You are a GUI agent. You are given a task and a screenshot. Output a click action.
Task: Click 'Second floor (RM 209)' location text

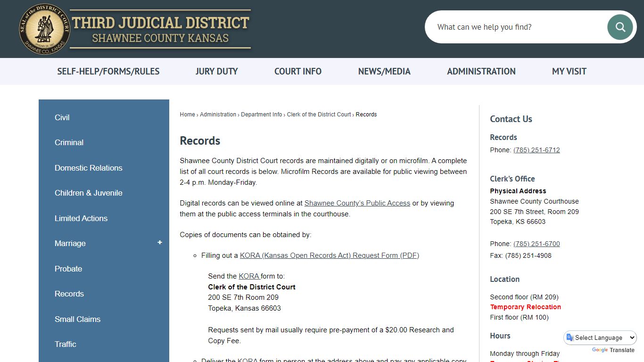pyautogui.click(x=524, y=297)
